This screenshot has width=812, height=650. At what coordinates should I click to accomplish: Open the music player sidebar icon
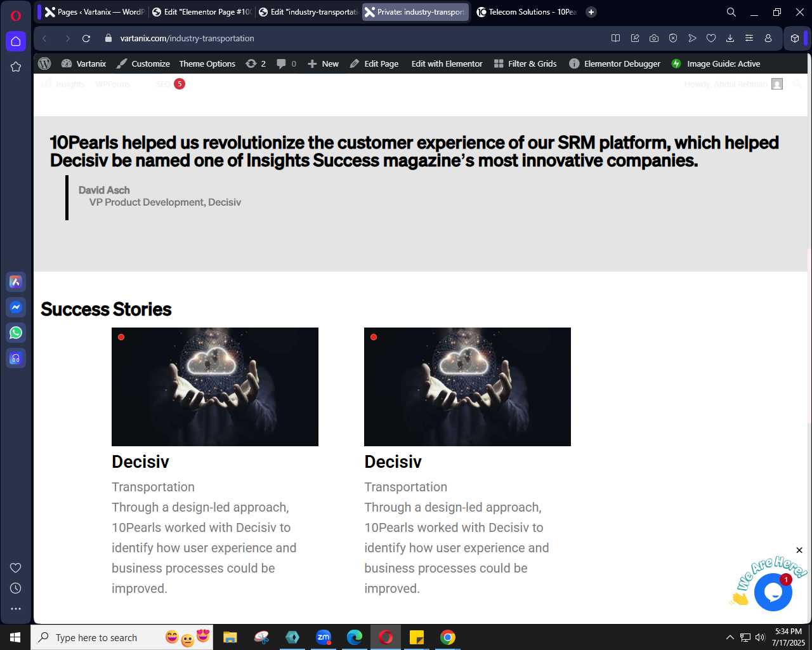click(x=16, y=358)
